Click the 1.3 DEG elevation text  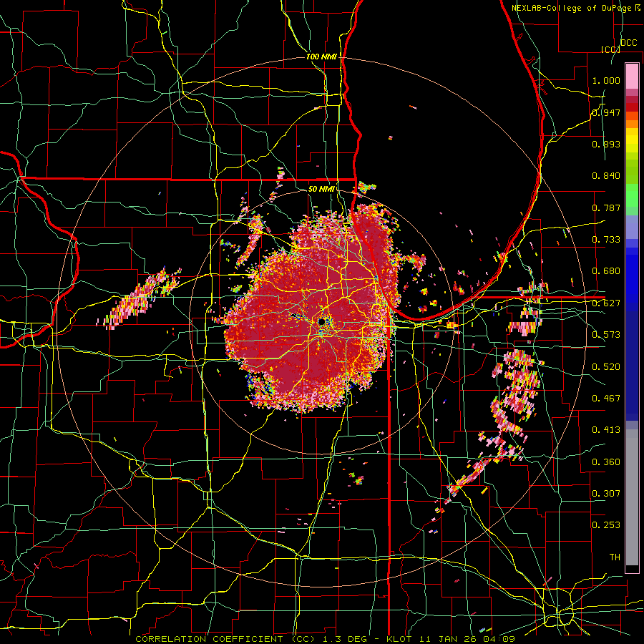tap(344, 639)
